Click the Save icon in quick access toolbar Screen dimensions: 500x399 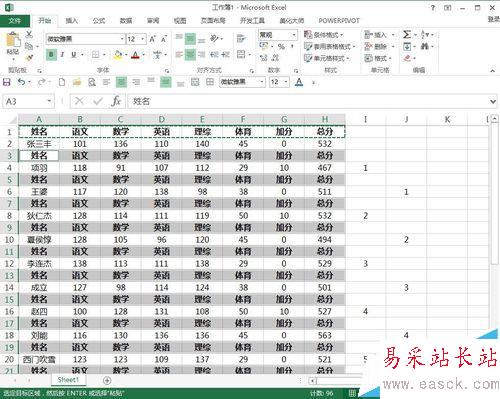click(7, 82)
